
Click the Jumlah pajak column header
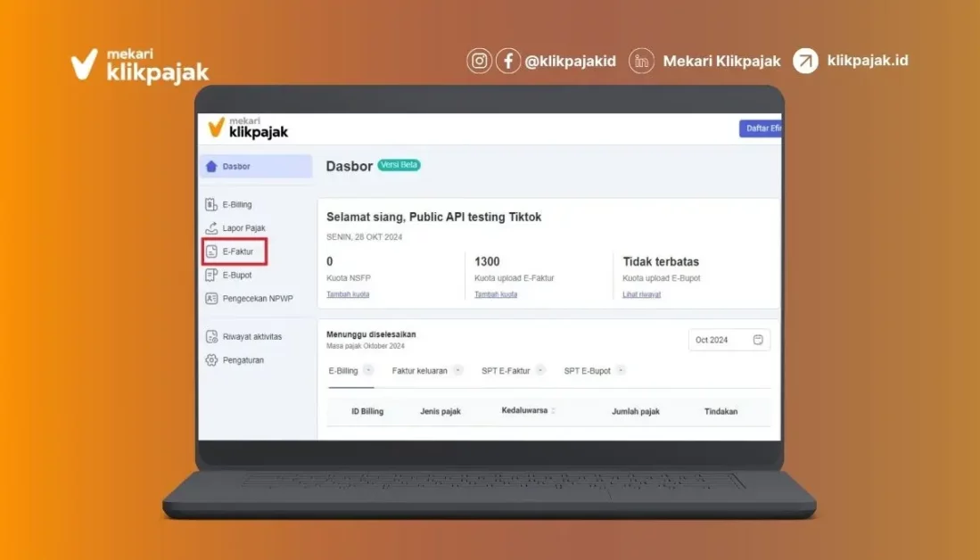(x=636, y=411)
